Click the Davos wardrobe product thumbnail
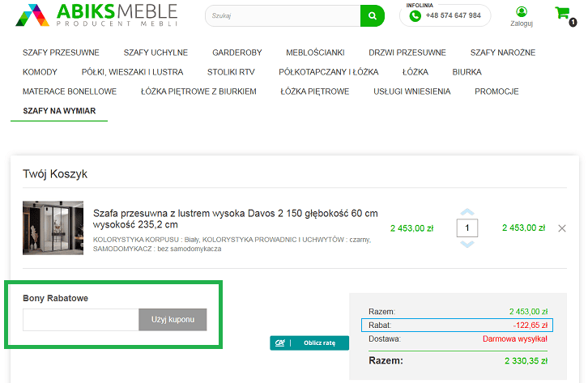The width and height of the screenshot is (588, 383). (x=53, y=228)
